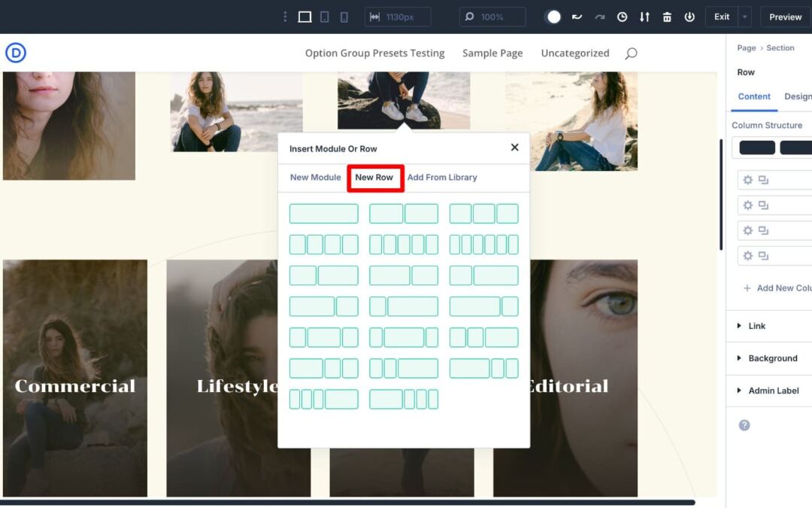Viewport: 812px width, 508px height.
Task: Duplicate the second column in list
Action: (x=763, y=205)
